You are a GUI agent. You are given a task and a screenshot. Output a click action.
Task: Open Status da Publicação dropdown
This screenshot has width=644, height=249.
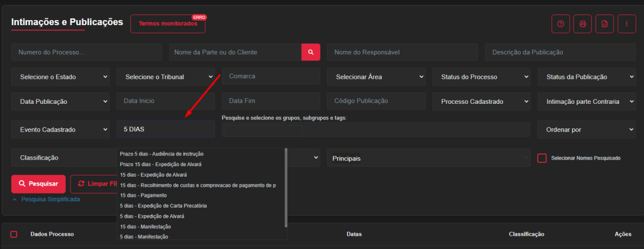[587, 77]
